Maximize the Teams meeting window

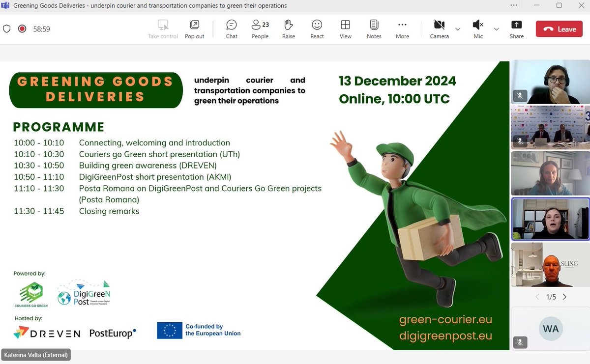559,6
